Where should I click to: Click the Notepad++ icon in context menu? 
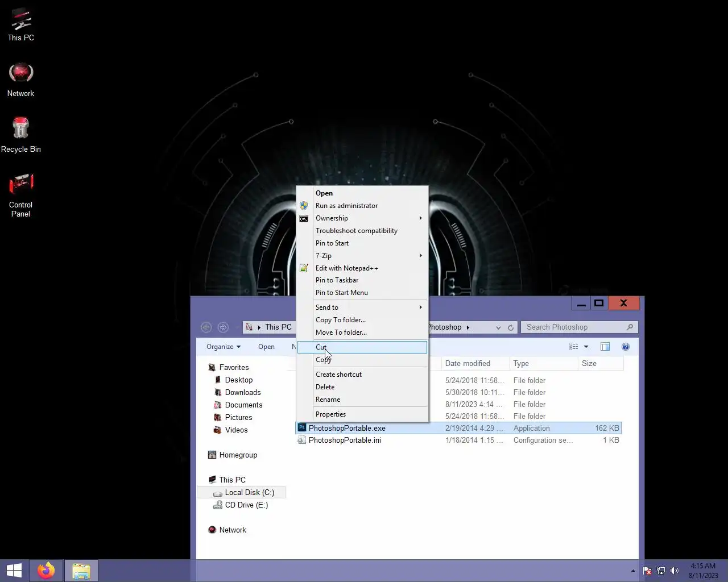pos(304,268)
